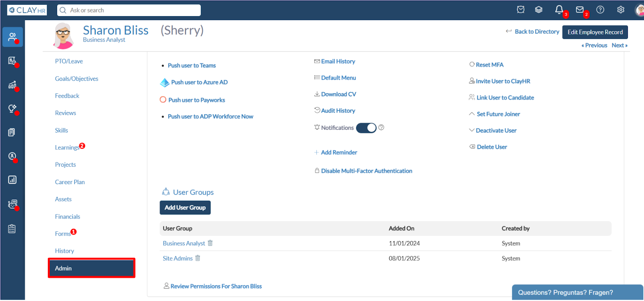Open the mail envelope icon in top bar
Screen dimensions: 644x301
pyautogui.click(x=580, y=10)
